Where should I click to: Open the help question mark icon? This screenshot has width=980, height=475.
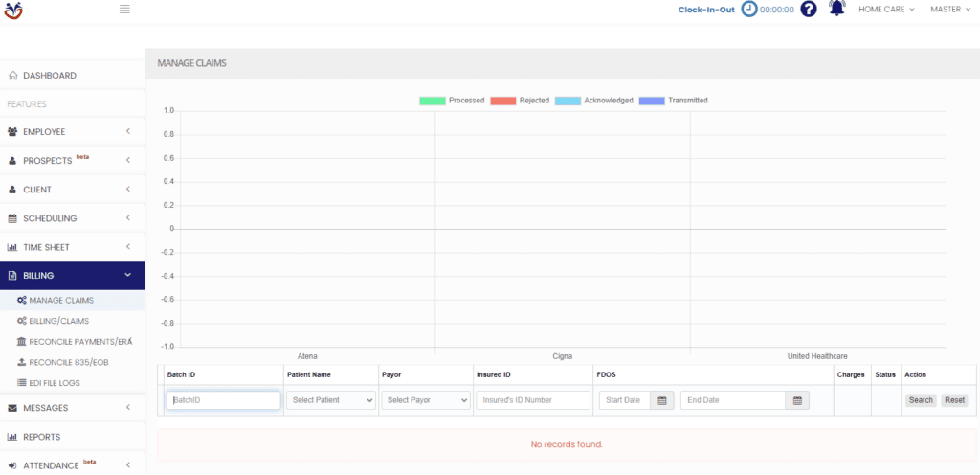tap(809, 10)
